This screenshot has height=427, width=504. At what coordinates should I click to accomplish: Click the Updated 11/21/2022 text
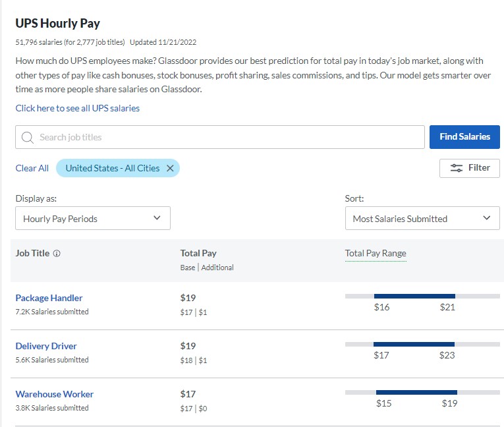[163, 42]
